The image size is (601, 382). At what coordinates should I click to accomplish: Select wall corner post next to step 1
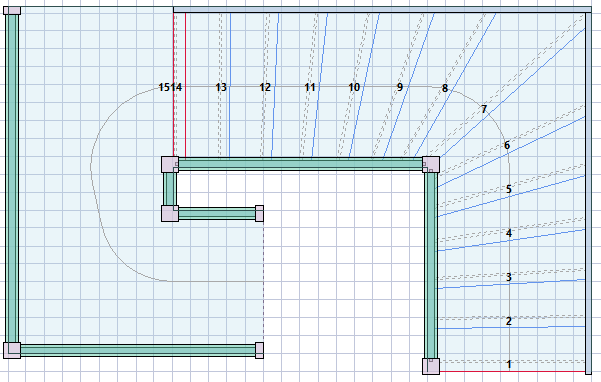[431, 366]
